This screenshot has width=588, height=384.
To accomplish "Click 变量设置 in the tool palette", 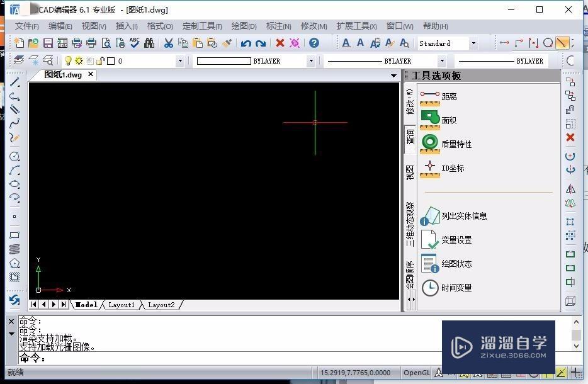I will tap(456, 240).
